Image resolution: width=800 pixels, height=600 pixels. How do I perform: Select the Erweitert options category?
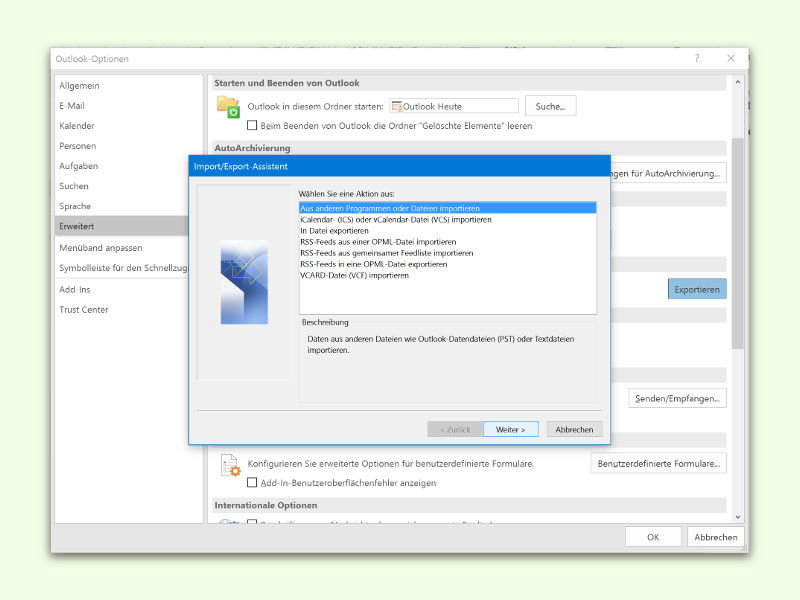tap(121, 226)
